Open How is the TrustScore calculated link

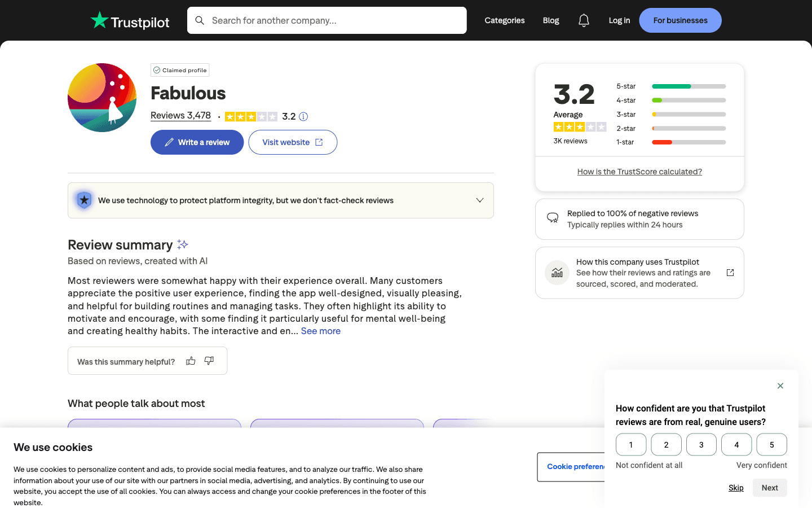click(639, 171)
